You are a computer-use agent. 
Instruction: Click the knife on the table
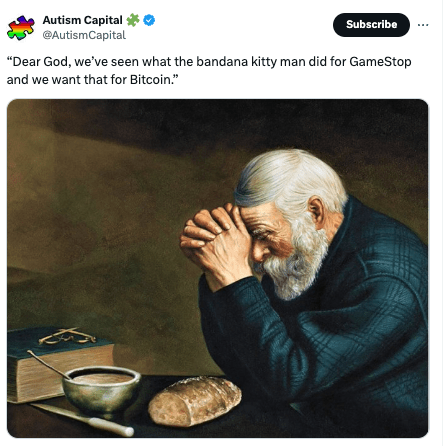[x=83, y=419]
